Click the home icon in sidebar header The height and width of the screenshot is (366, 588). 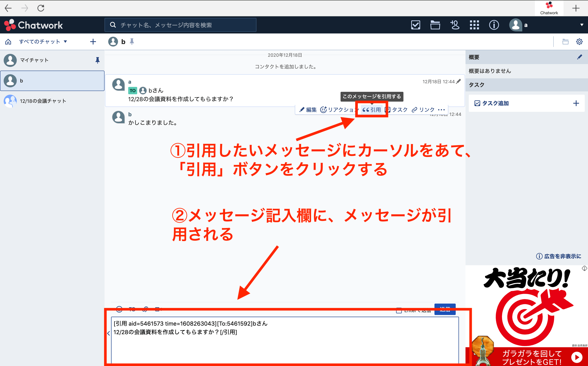pyautogui.click(x=8, y=42)
